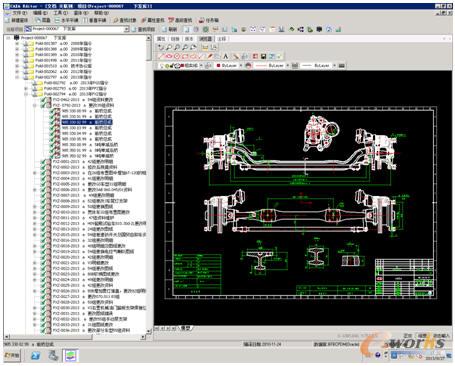455x366 pixels.
Task: Switch to the highlighted browser tab
Action: coord(206,39)
